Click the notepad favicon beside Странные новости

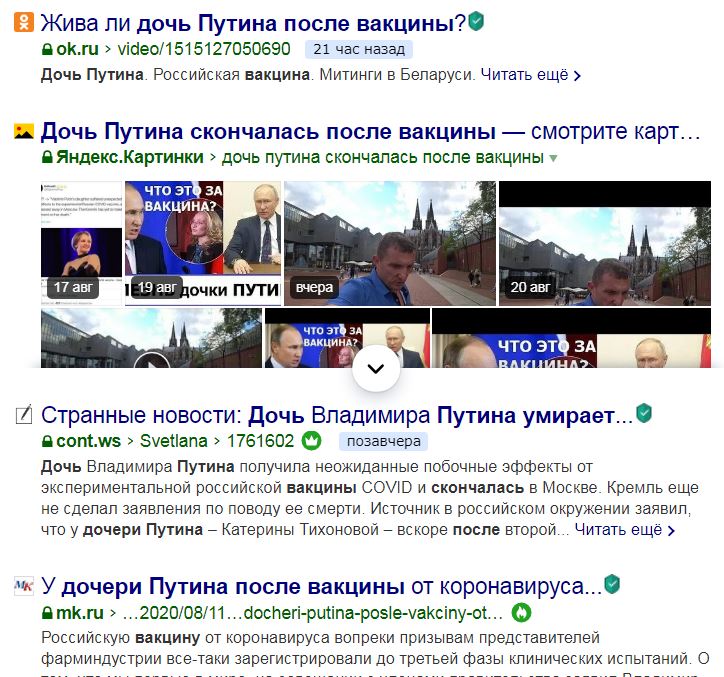click(x=24, y=414)
